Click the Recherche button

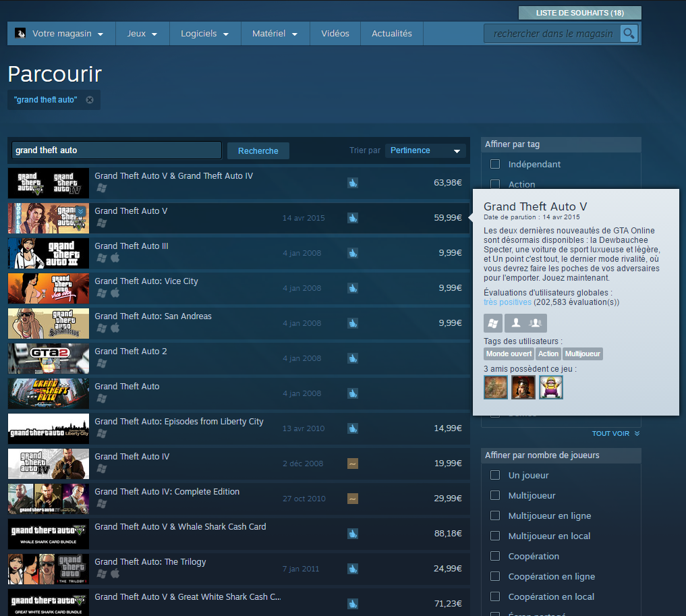click(258, 151)
